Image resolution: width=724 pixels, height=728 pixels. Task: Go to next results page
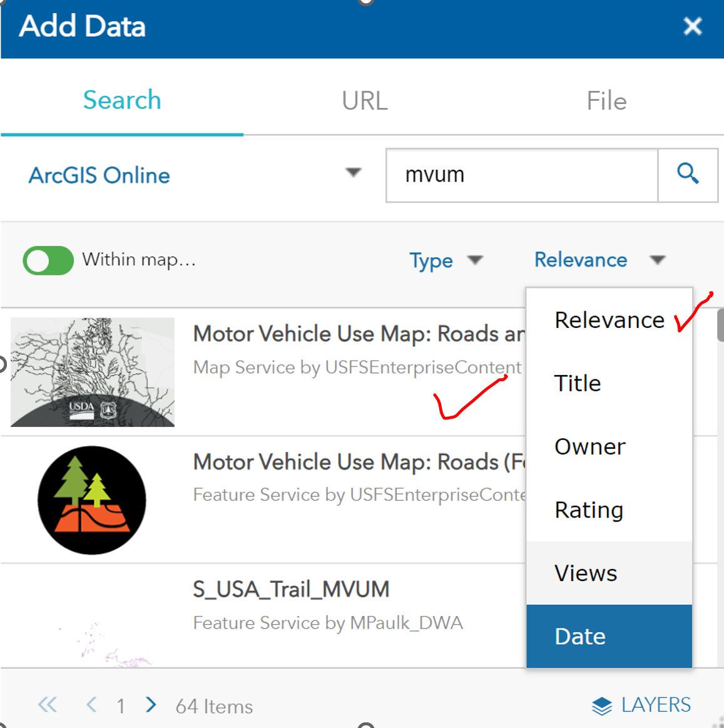click(151, 705)
